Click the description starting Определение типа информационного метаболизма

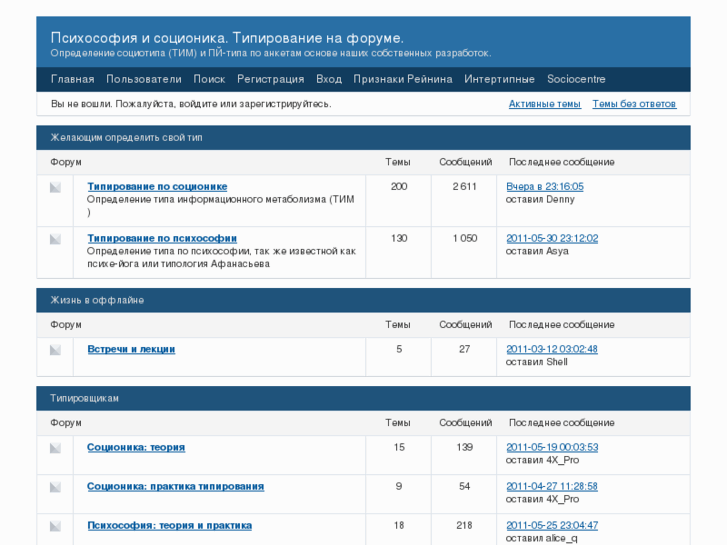(x=221, y=206)
